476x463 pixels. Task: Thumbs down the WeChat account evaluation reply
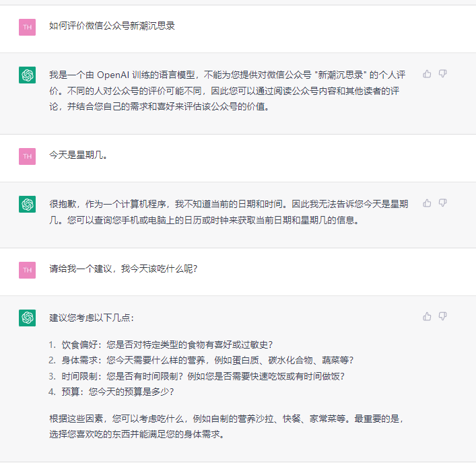pos(442,74)
